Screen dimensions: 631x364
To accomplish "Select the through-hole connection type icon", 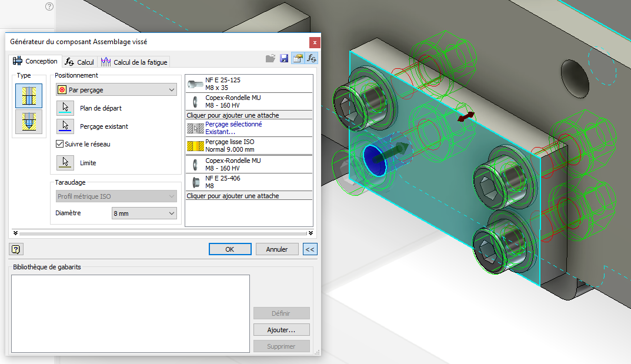I will 28,95.
